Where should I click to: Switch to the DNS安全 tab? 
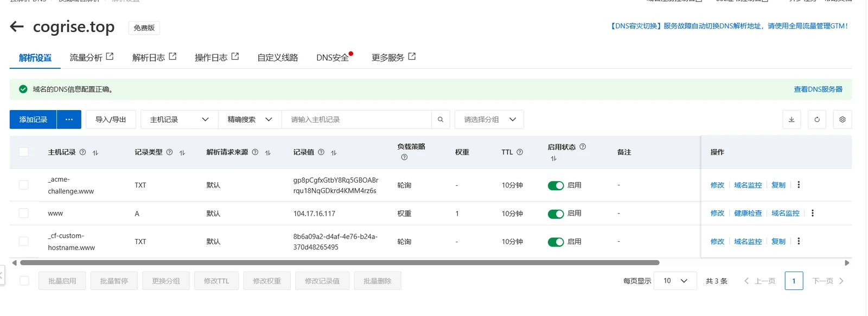pyautogui.click(x=333, y=57)
